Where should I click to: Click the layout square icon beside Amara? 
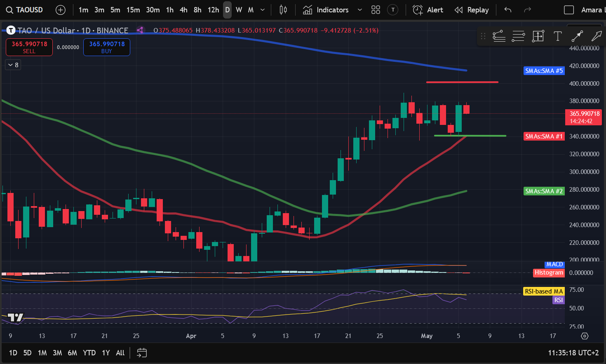click(x=569, y=10)
